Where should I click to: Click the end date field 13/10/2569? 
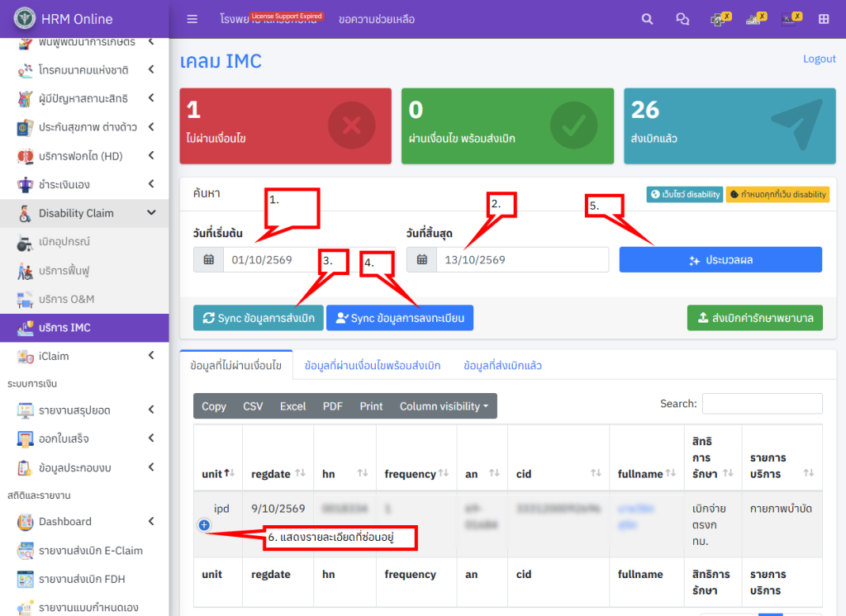(x=522, y=259)
